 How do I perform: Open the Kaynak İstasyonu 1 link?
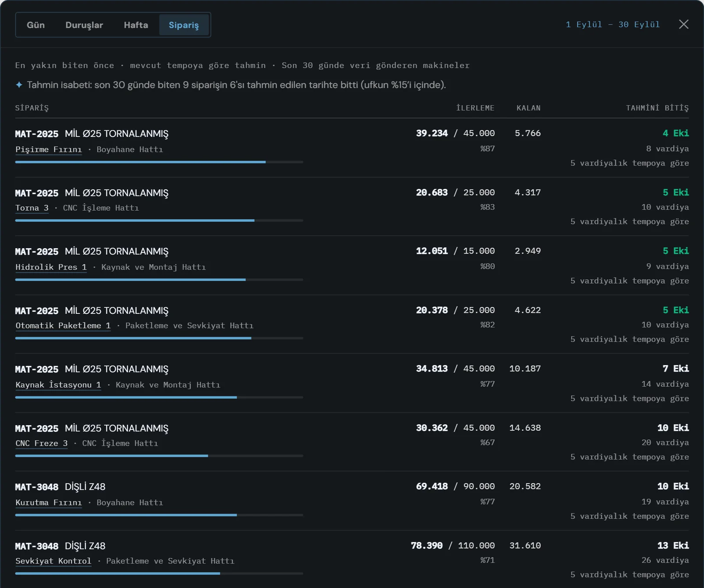(58, 385)
